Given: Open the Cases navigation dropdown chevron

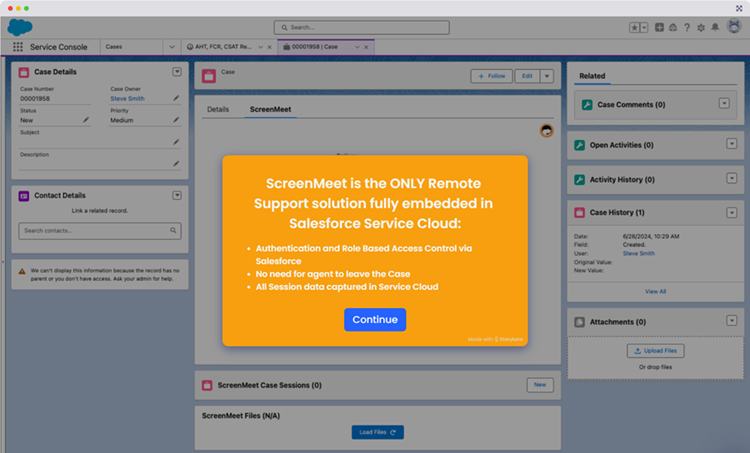Looking at the screenshot, I should point(172,47).
